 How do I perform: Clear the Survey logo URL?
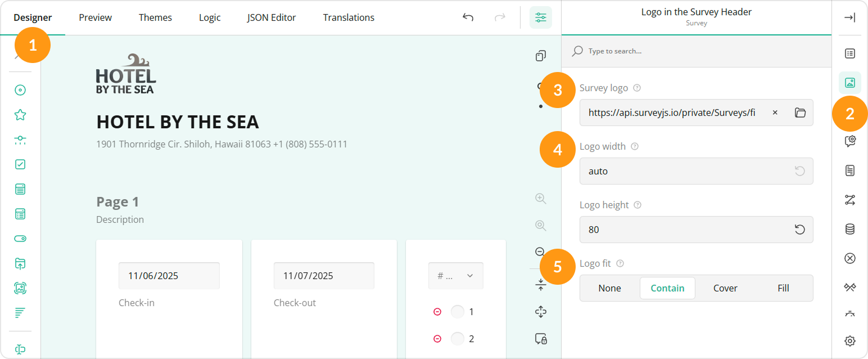click(775, 113)
